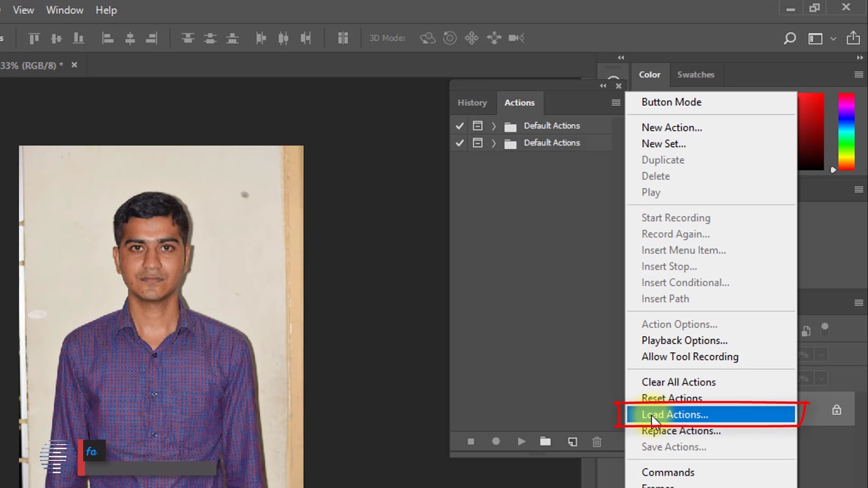Image resolution: width=868 pixels, height=488 pixels.
Task: Open the Actions panel hamburger menu
Action: (x=616, y=102)
